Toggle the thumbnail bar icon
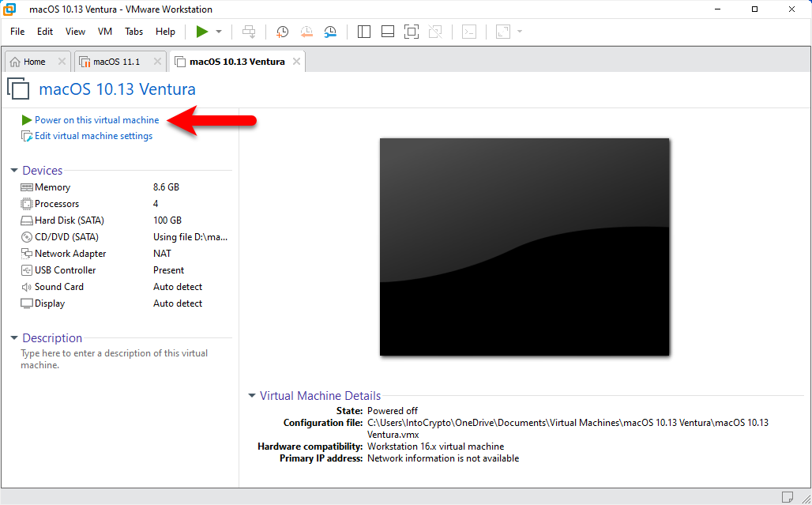Viewport: 812px width, 505px height. pyautogui.click(x=388, y=32)
